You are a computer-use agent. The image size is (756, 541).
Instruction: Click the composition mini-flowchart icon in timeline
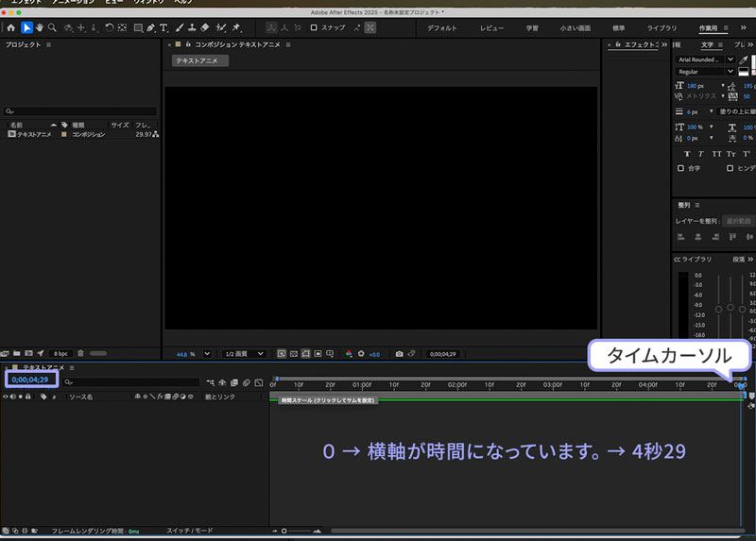click(210, 382)
